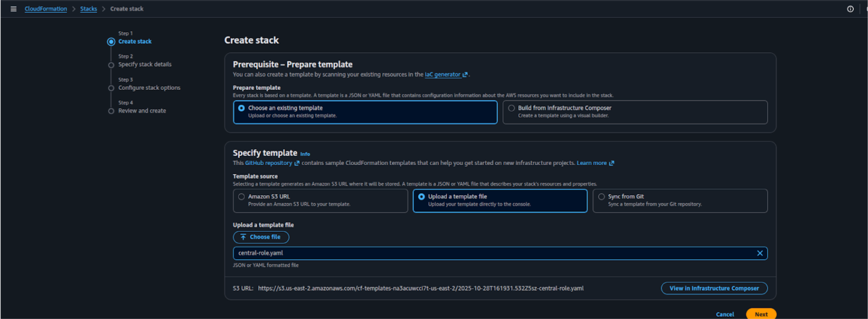Click the external link icon beside IaC generator
This screenshot has height=319, width=868.
[x=465, y=74]
